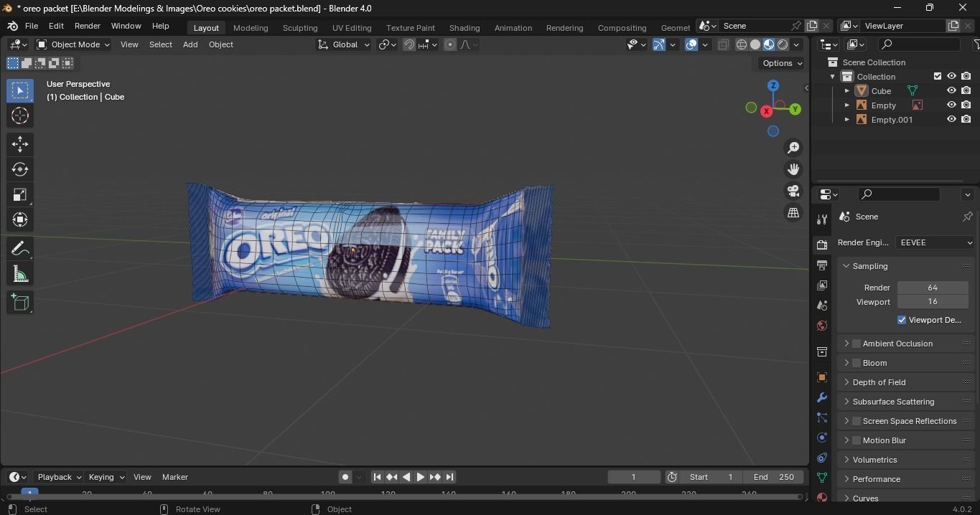This screenshot has width=980, height=515.
Task: Open the Modifiers wrench tab
Action: click(x=822, y=397)
